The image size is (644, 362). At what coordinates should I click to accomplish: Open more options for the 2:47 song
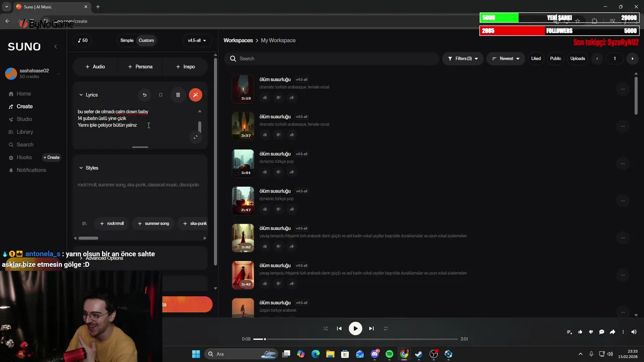coord(622,201)
